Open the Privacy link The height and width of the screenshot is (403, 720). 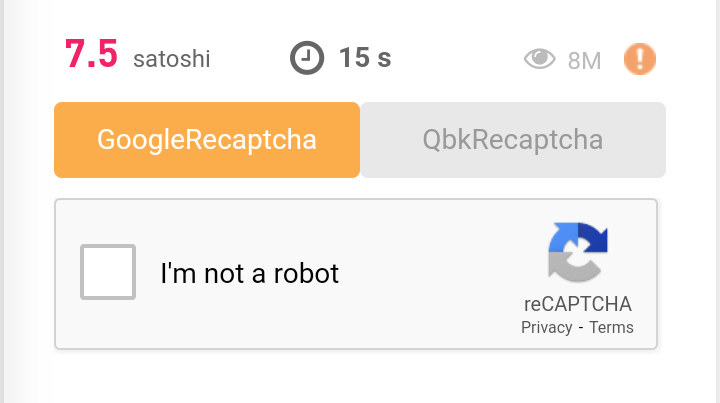546,328
